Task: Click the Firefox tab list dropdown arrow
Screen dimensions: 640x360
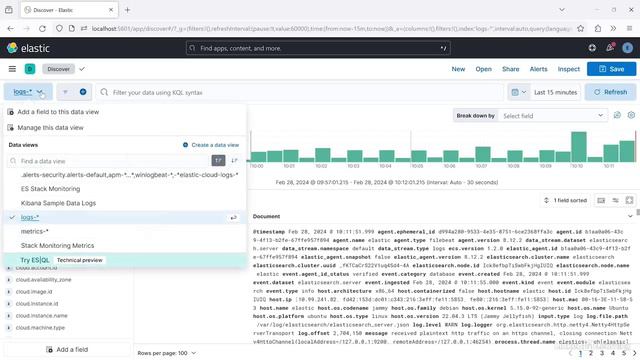Action: pos(562,10)
